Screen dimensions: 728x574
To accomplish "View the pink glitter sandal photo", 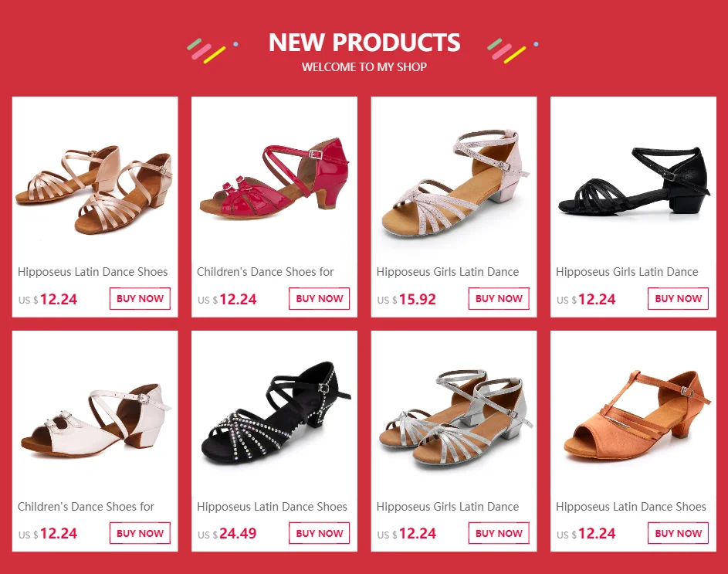I will (x=454, y=179).
